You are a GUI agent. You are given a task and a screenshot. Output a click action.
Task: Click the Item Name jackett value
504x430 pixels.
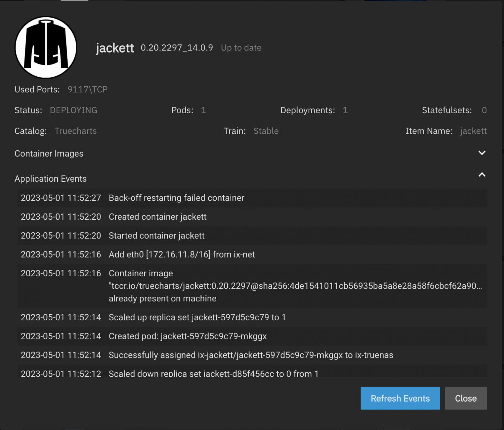[x=473, y=131]
